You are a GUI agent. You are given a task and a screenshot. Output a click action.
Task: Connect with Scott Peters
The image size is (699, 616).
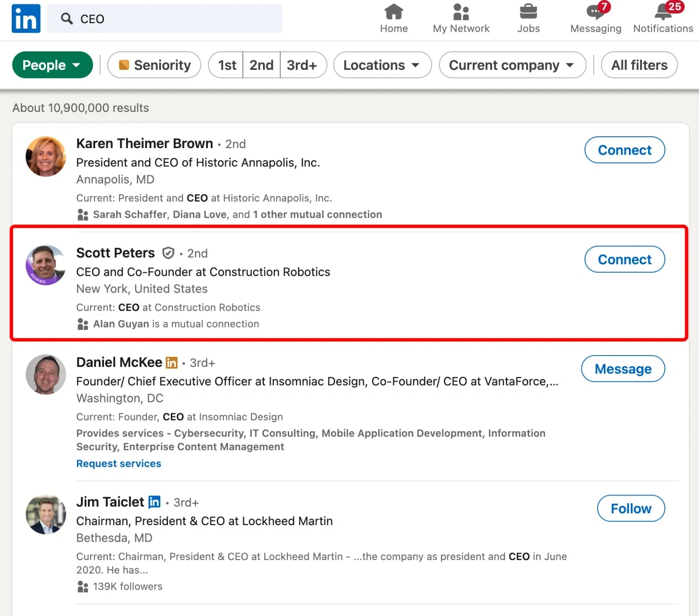pyautogui.click(x=625, y=259)
